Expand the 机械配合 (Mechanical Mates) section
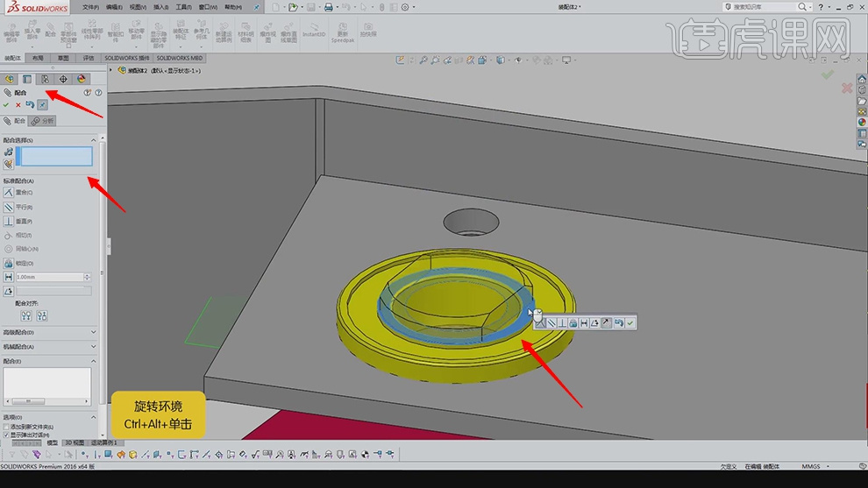The image size is (868, 488). point(94,347)
